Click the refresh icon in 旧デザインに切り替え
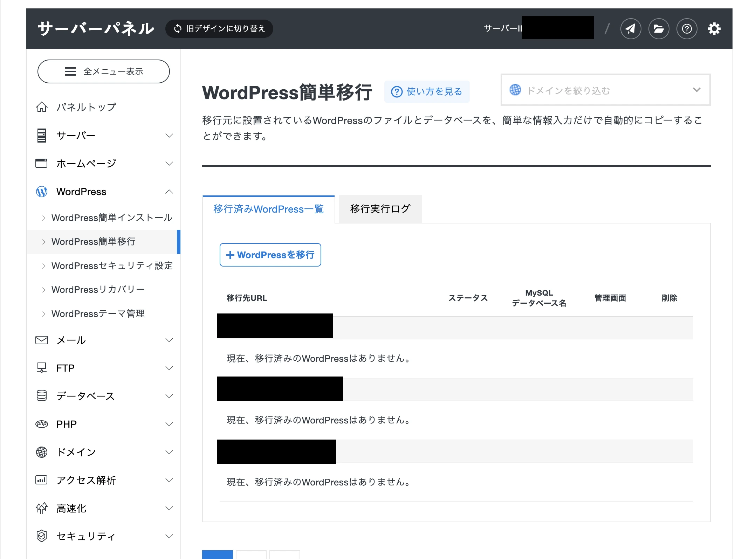 pyautogui.click(x=178, y=29)
